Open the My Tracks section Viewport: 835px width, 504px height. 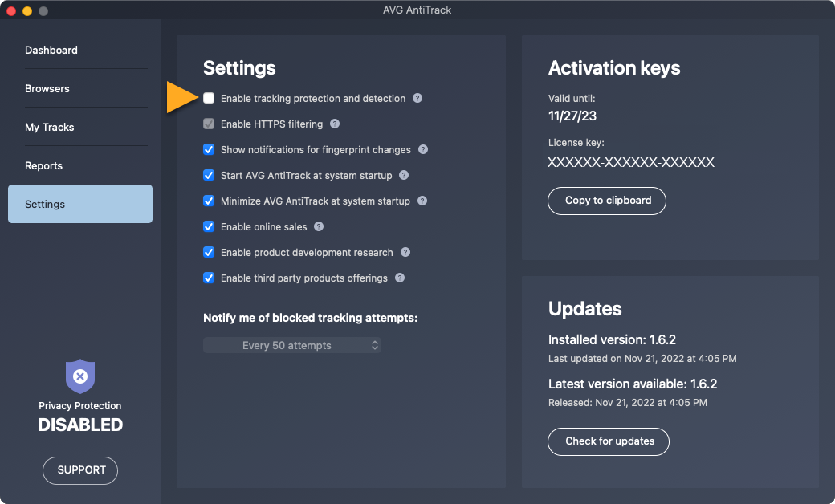[x=50, y=127]
